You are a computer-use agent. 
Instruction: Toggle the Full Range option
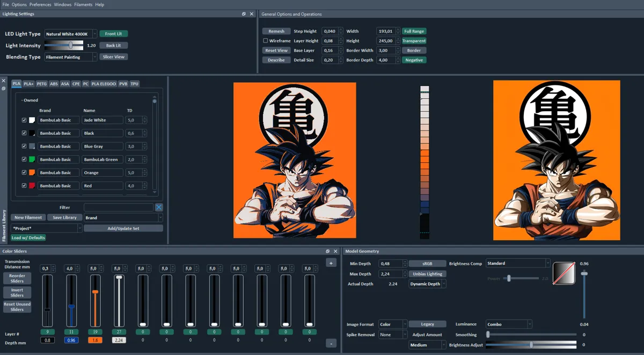414,31
